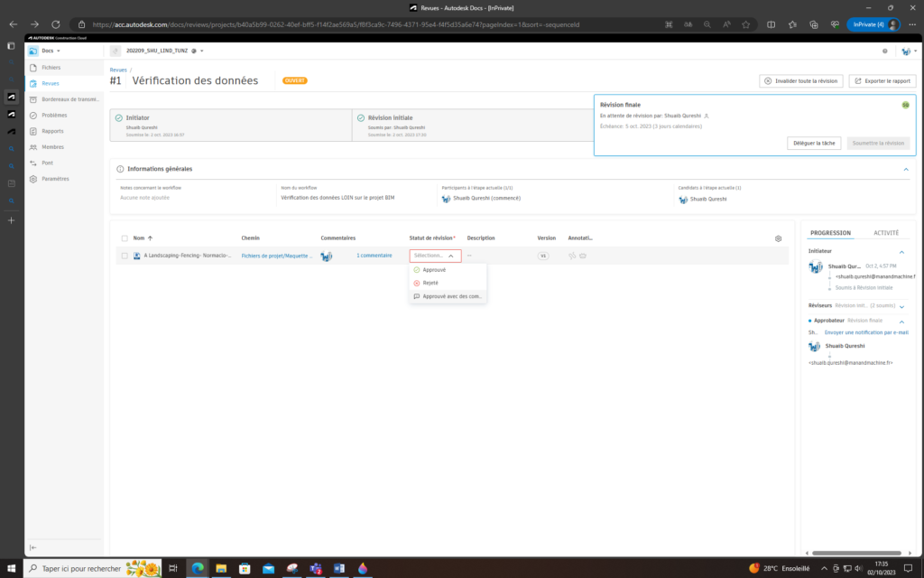Viewport: 924px width, 578px height.
Task: Switch to the ACTIVITÉ tab
Action: point(885,233)
